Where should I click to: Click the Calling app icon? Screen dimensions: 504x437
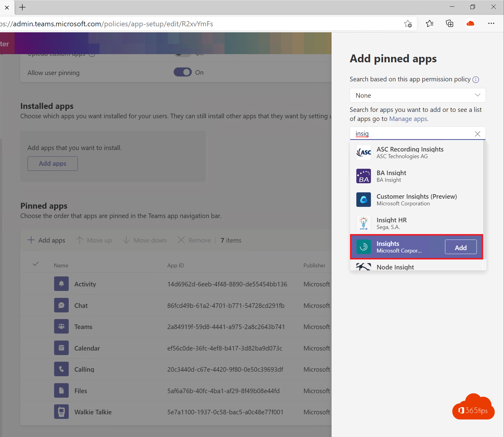pyautogui.click(x=61, y=369)
